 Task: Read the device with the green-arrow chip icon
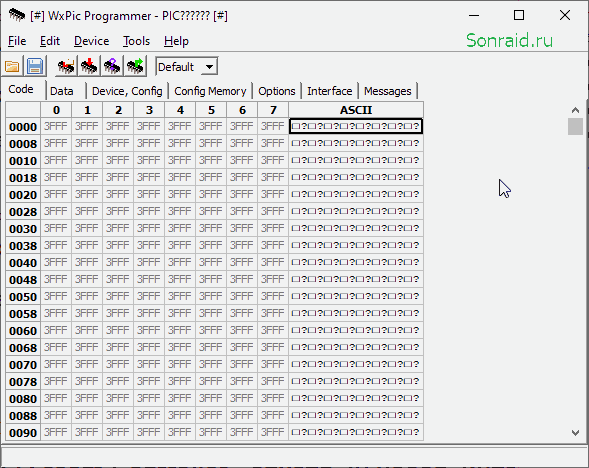(135, 67)
